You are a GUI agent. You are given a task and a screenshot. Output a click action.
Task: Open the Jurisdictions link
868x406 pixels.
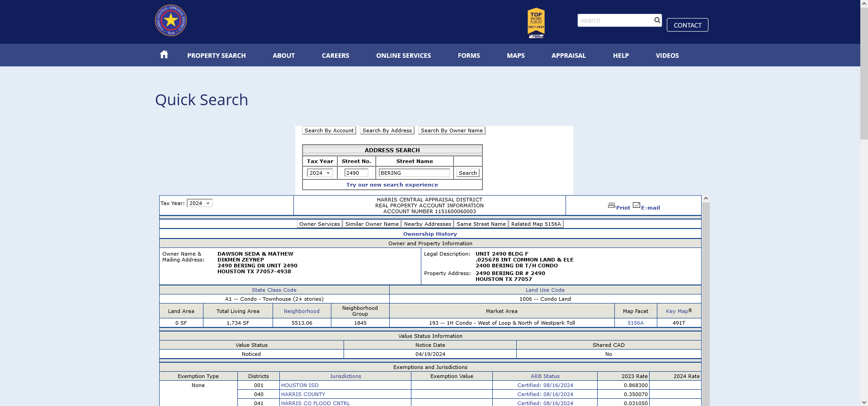345,376
